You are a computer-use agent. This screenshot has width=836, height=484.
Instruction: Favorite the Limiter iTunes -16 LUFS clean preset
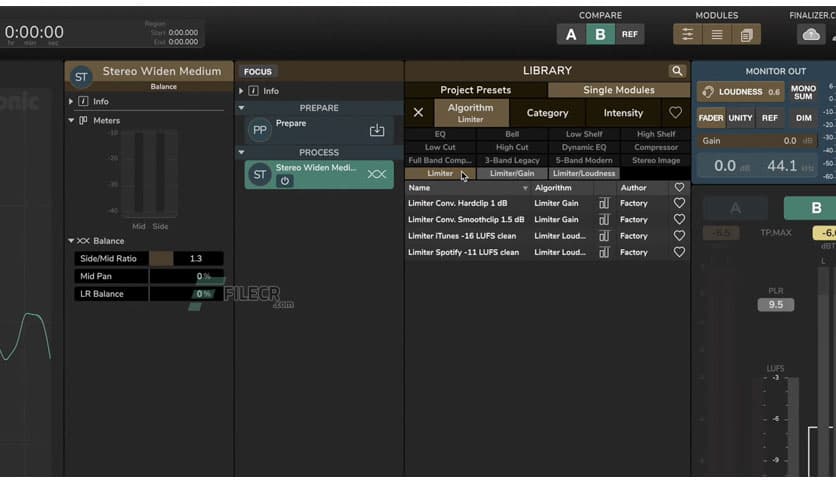679,236
